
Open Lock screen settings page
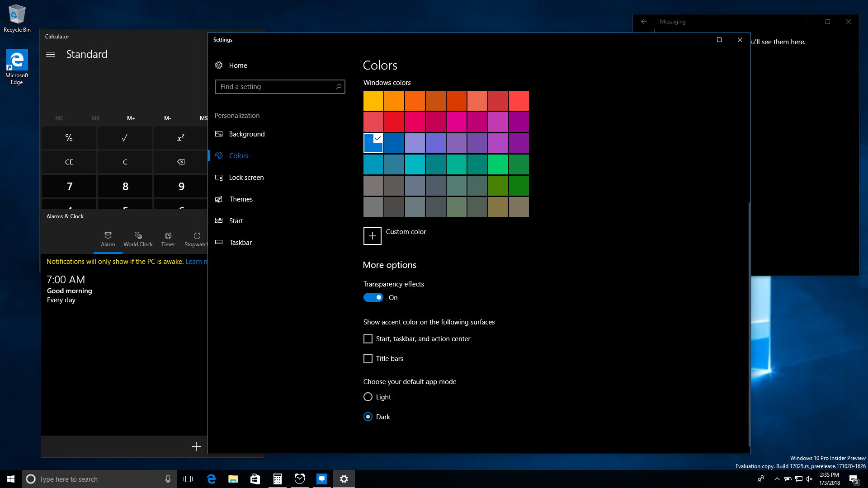pyautogui.click(x=246, y=178)
